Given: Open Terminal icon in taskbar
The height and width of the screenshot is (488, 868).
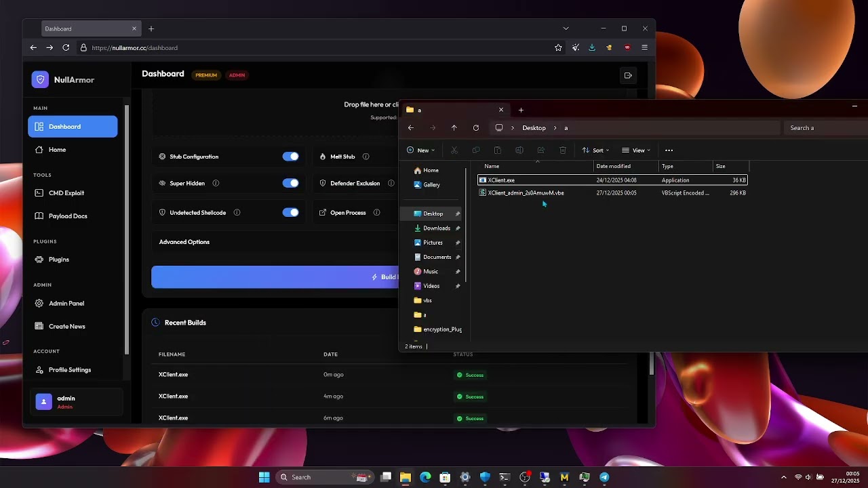Looking at the screenshot, I should pos(505,477).
